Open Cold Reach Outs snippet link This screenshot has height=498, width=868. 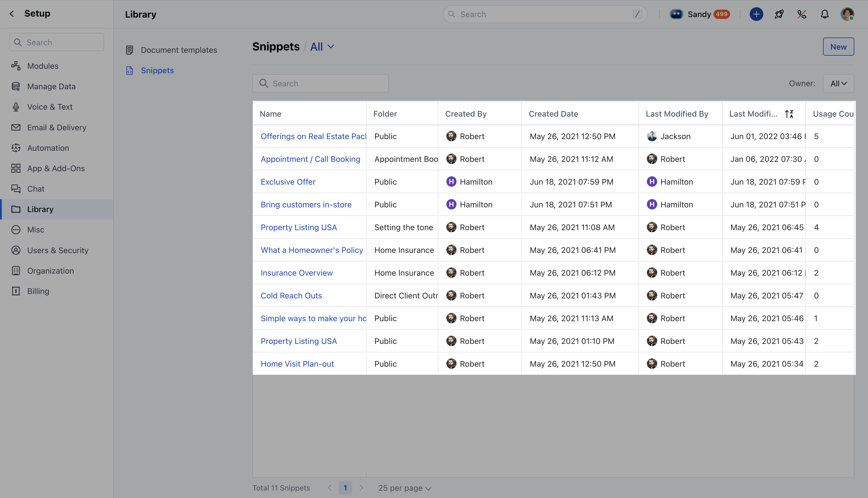[291, 296]
